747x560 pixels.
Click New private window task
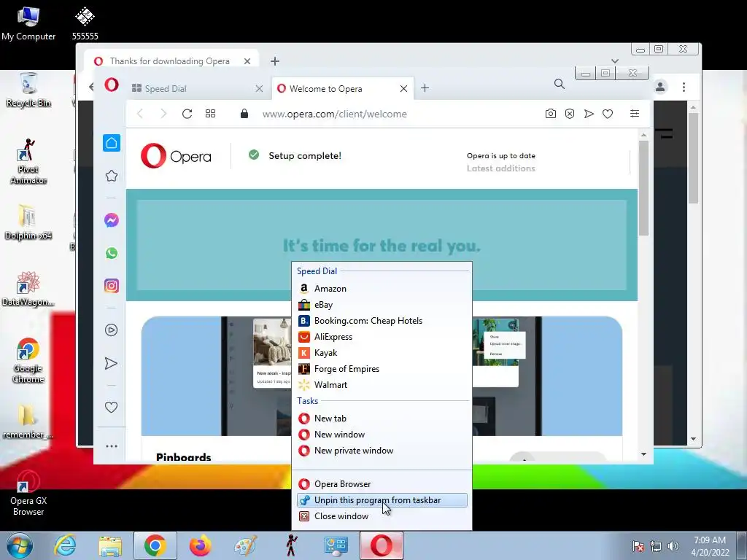tap(382, 451)
